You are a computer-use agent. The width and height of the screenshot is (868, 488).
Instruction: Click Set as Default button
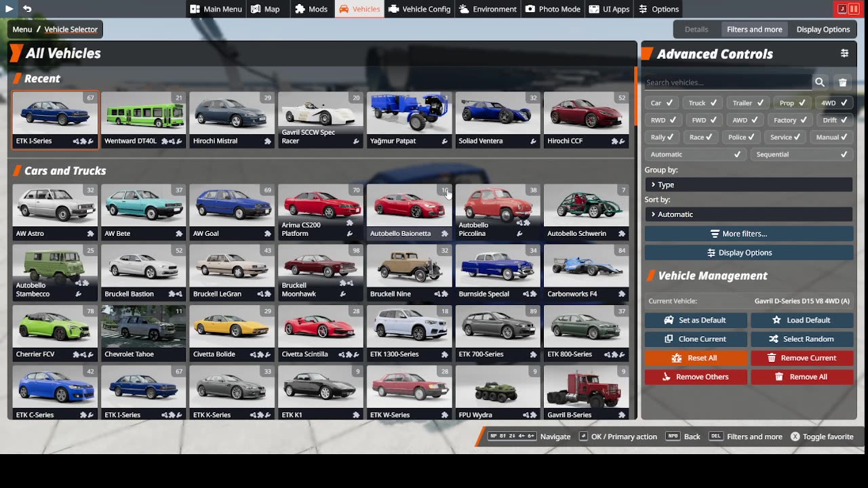[696, 320]
